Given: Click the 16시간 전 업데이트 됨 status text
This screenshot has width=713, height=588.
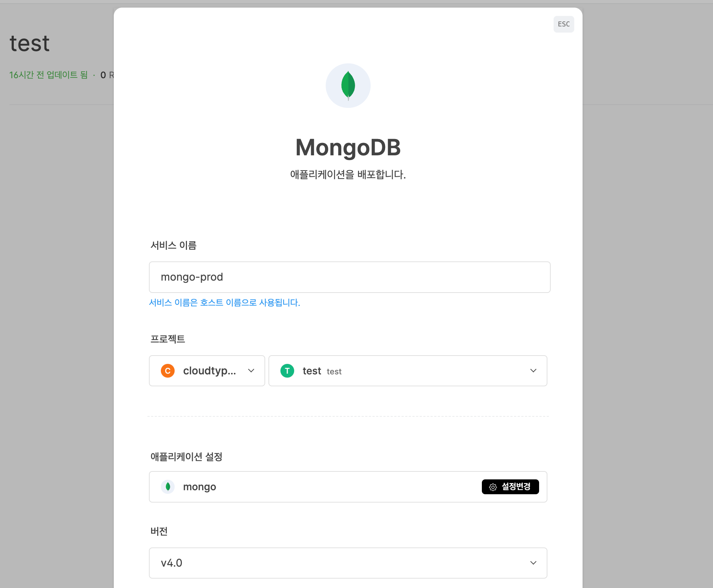Looking at the screenshot, I should [x=49, y=75].
